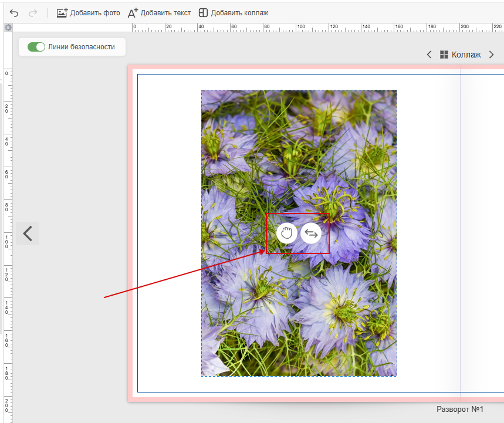Toggle the Линии безопасности switch off

(36, 47)
